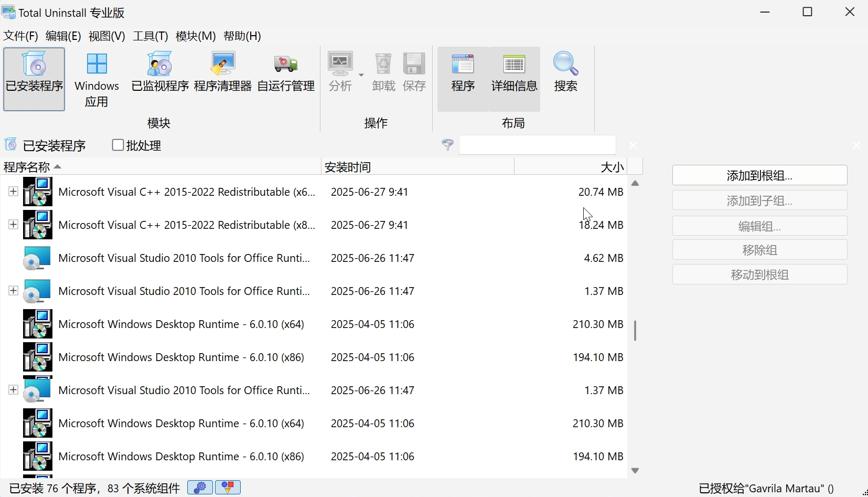Screen dimensions: 868x497
Task: Enable the 批处理 checkbox
Action: click(117, 145)
